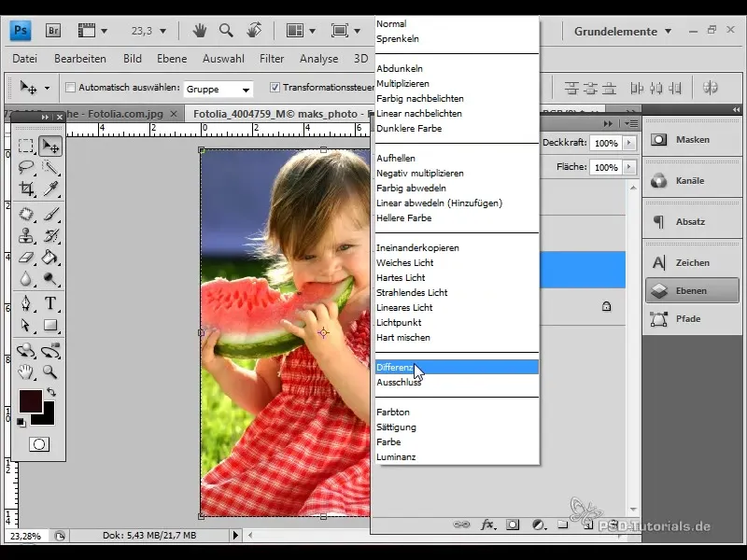
Task: Open the Grundelemente workspace dropdown
Action: pyautogui.click(x=623, y=32)
